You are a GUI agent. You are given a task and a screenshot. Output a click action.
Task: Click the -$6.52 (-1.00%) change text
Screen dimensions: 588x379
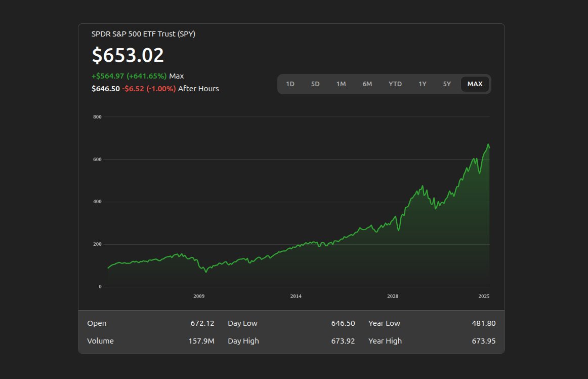pyautogui.click(x=149, y=89)
